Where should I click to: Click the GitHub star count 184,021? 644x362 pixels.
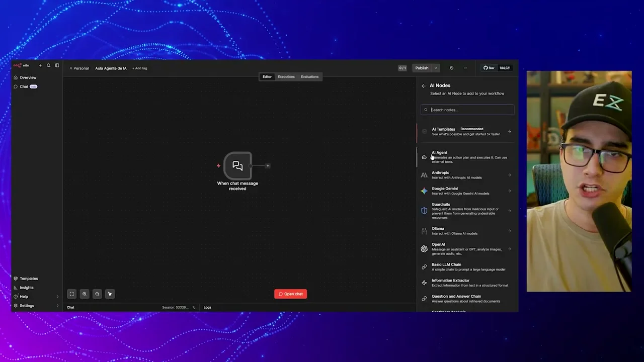click(x=505, y=68)
